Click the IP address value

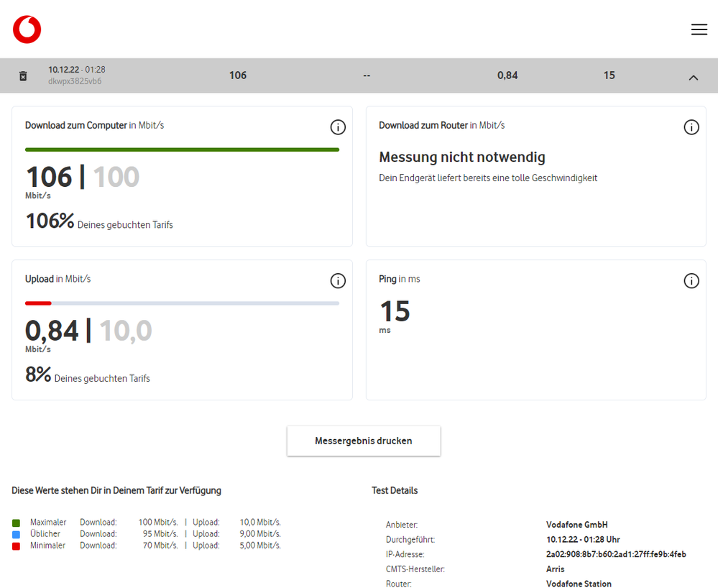[x=616, y=554]
